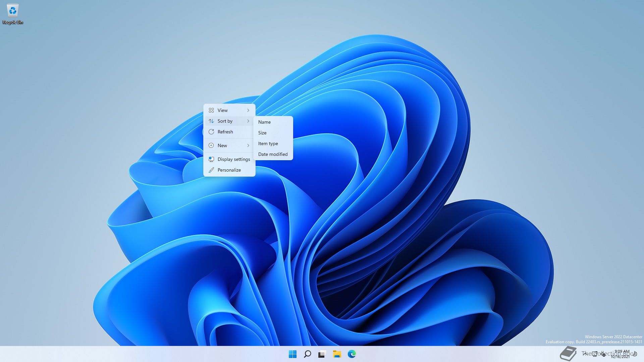644x362 pixels.
Task: Sort desktop icons by Item type
Action: coord(273,143)
